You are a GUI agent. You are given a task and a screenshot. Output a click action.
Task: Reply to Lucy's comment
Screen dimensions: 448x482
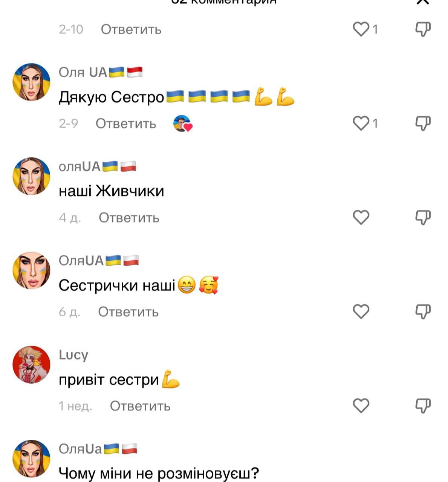140,406
